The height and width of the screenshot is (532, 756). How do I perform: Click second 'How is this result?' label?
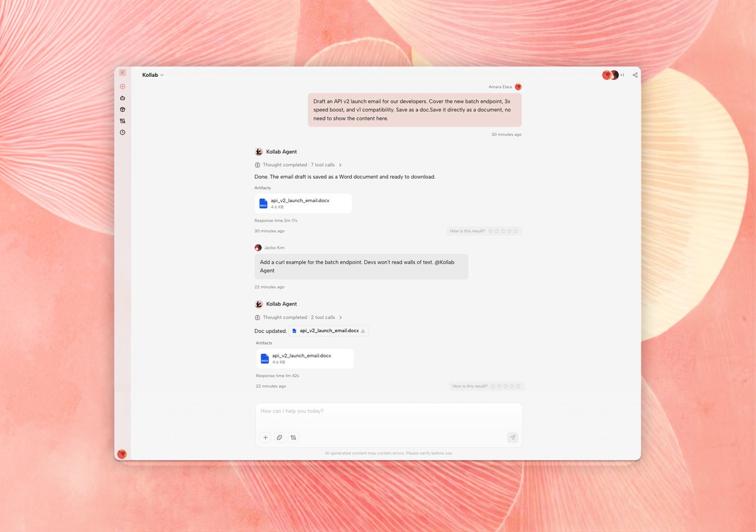(469, 386)
